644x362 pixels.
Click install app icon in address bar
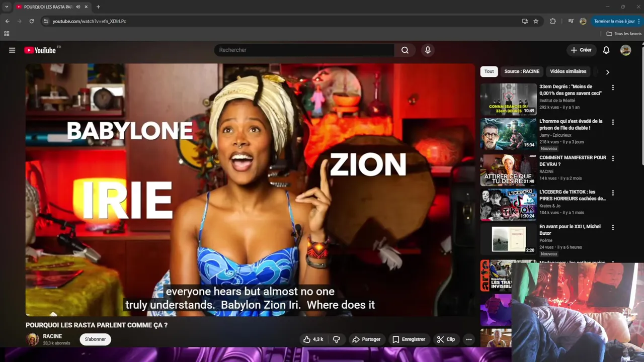(525, 21)
